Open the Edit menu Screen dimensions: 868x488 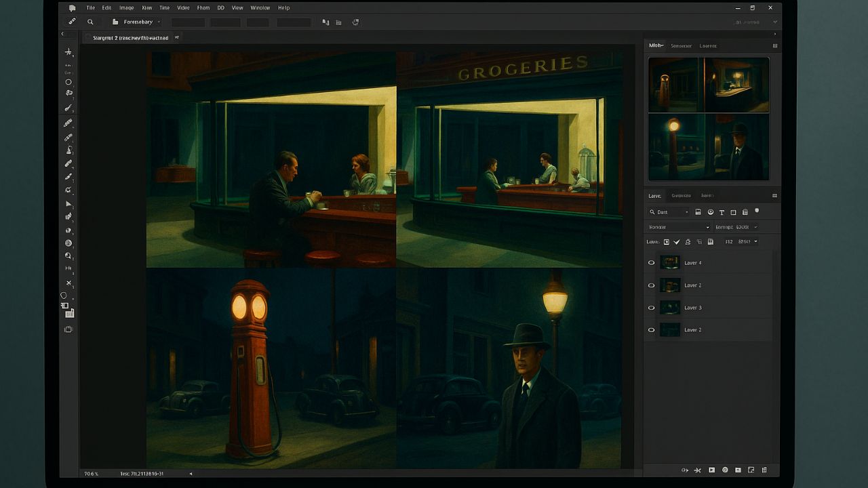click(x=106, y=8)
